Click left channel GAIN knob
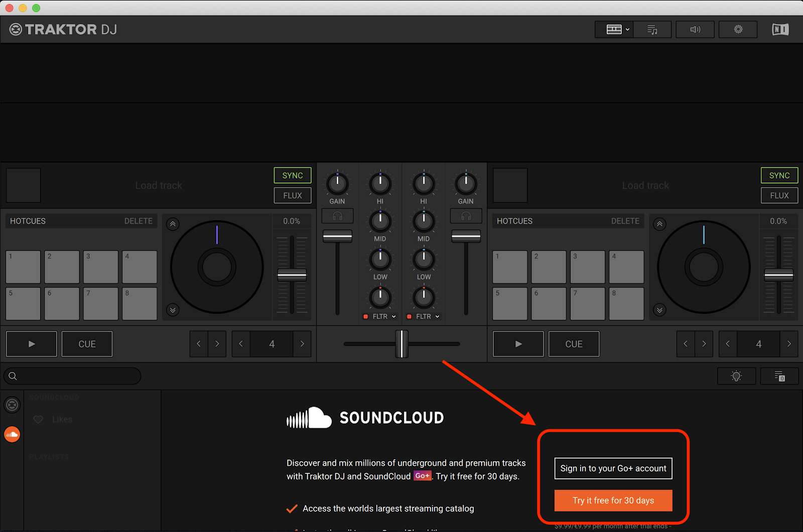This screenshot has height=532, width=803. click(337, 184)
